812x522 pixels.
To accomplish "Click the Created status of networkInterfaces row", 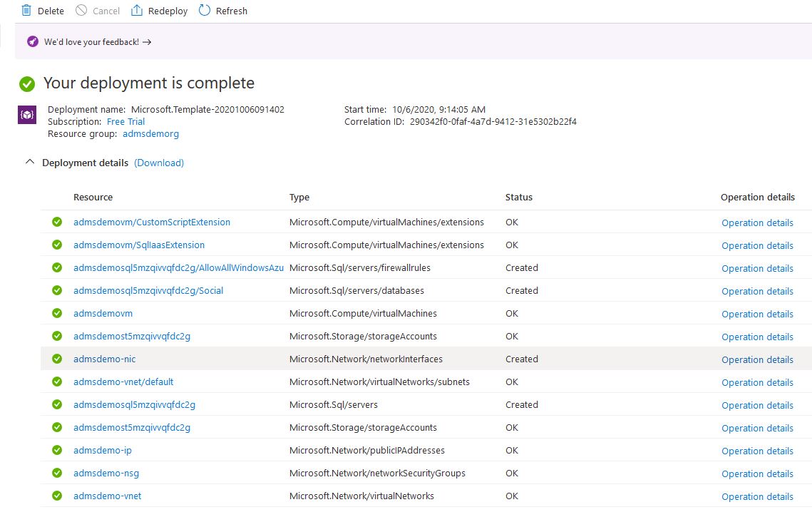I will click(x=521, y=359).
